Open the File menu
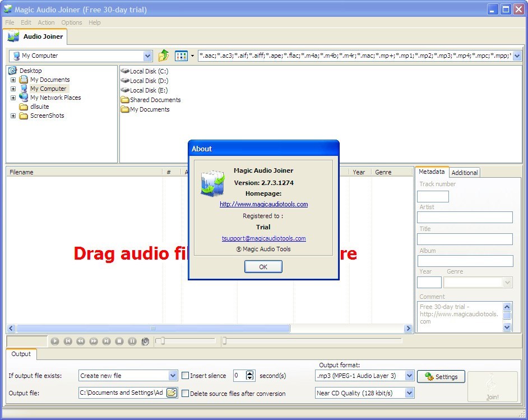The image size is (528, 420). pos(10,22)
